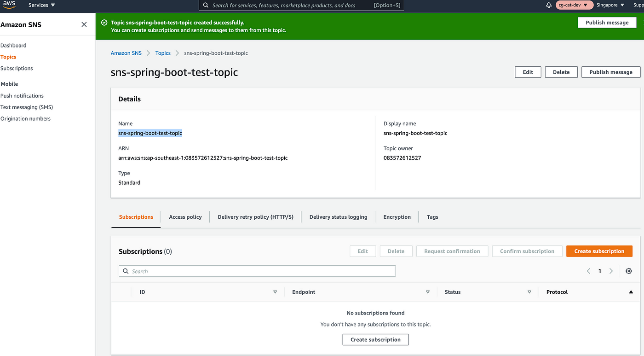Switch to the Subscriptions tab

136,217
